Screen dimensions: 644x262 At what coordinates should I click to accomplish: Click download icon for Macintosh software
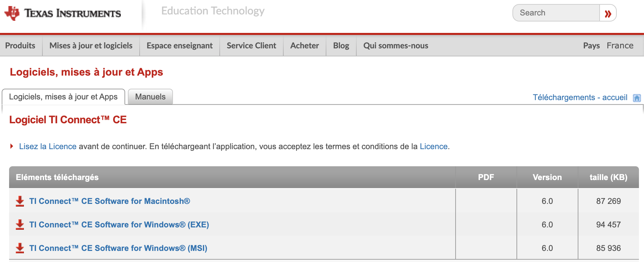coord(20,201)
